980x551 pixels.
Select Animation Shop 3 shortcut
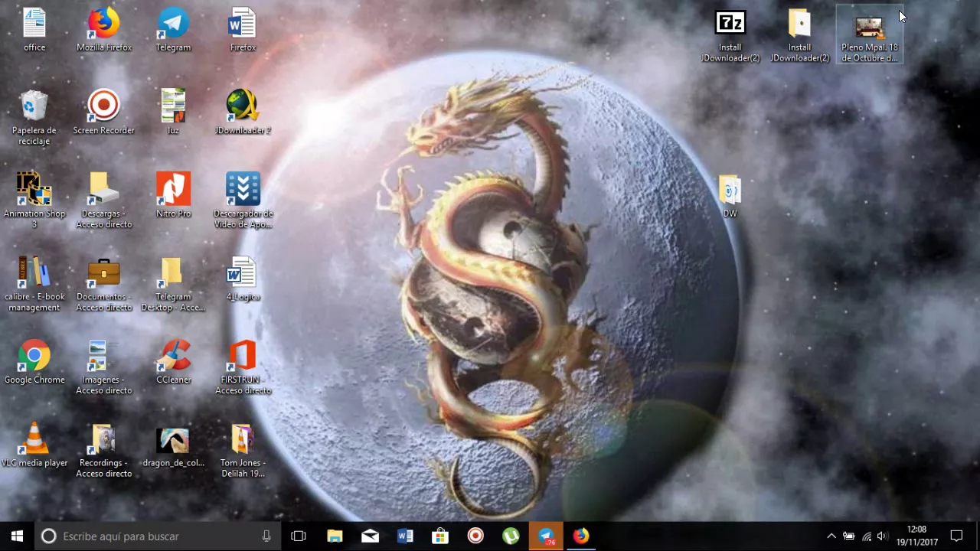[34, 201]
